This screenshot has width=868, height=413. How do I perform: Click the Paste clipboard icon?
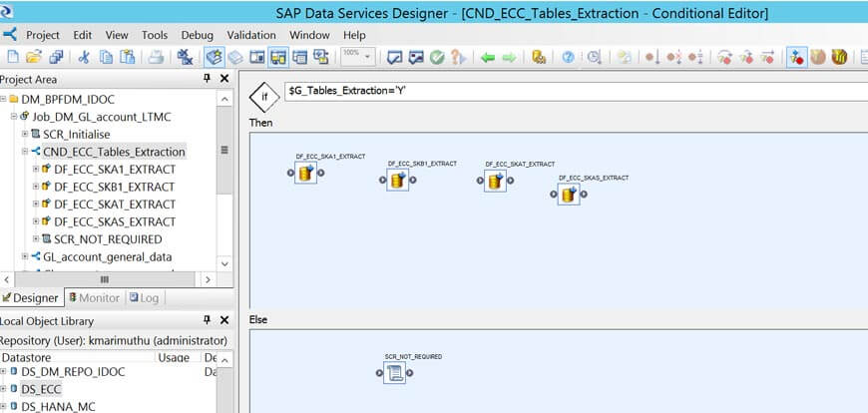click(x=128, y=57)
